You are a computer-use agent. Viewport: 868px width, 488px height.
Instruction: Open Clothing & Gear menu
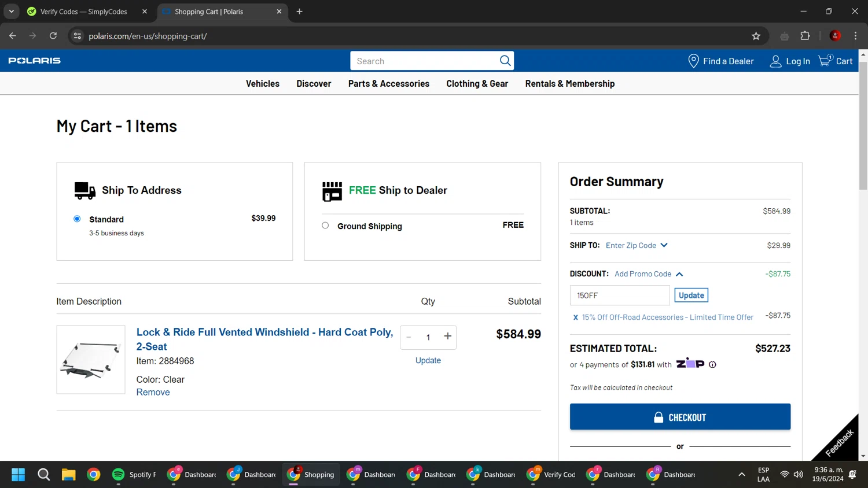(477, 84)
